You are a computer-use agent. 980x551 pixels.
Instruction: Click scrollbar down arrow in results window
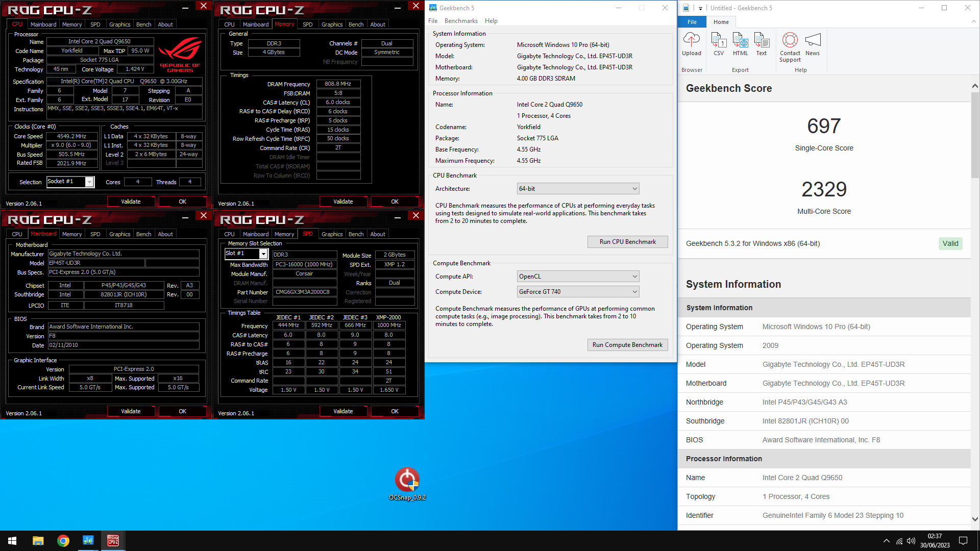[975, 519]
